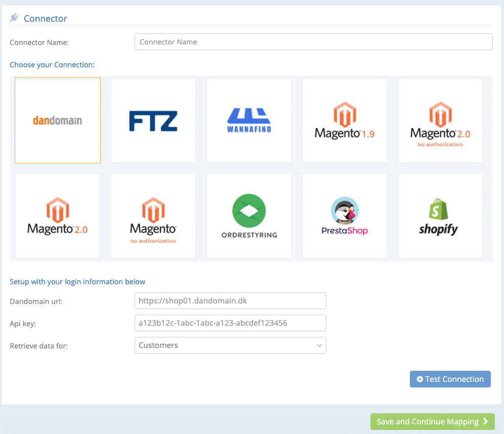This screenshot has width=504, height=434.
Task: Click the Dandomain url label
Action: click(x=36, y=301)
